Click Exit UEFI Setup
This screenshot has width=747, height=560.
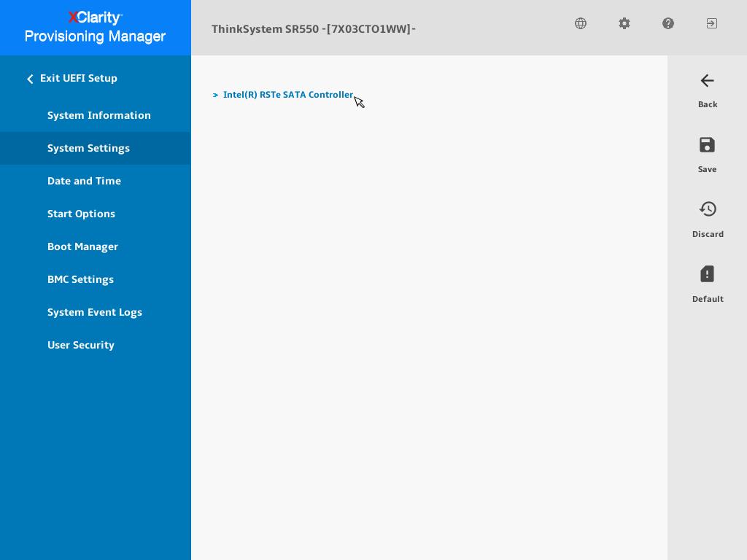pyautogui.click(x=78, y=78)
